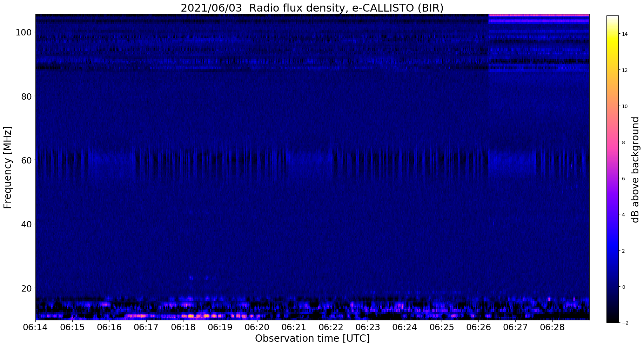Click the colorbar tick label 14
This screenshot has height=347, width=644.
point(625,34)
